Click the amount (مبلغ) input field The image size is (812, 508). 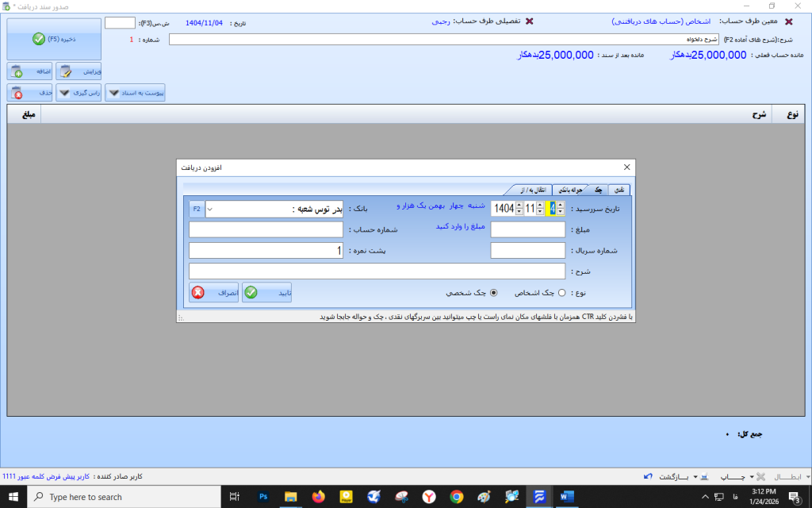point(516,229)
